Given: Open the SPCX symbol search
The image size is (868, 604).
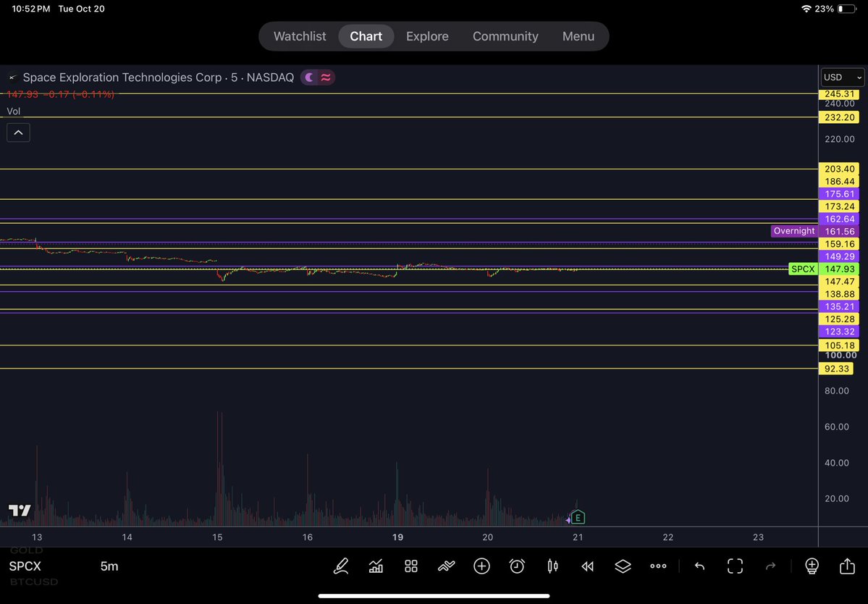Looking at the screenshot, I should point(25,566).
